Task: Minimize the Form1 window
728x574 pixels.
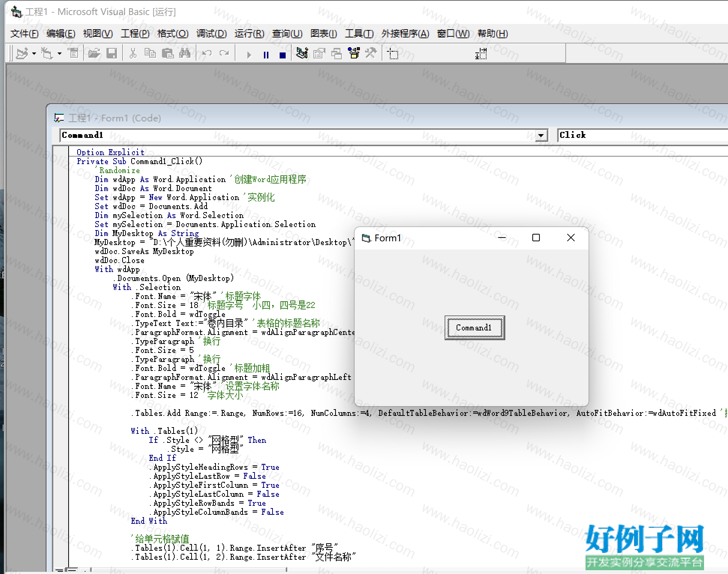Action: coord(502,238)
